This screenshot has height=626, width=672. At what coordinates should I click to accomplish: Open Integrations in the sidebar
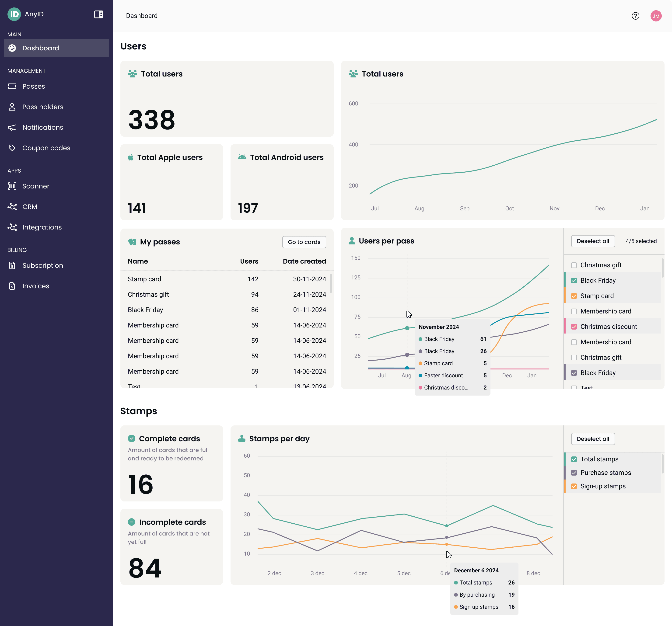[42, 227]
